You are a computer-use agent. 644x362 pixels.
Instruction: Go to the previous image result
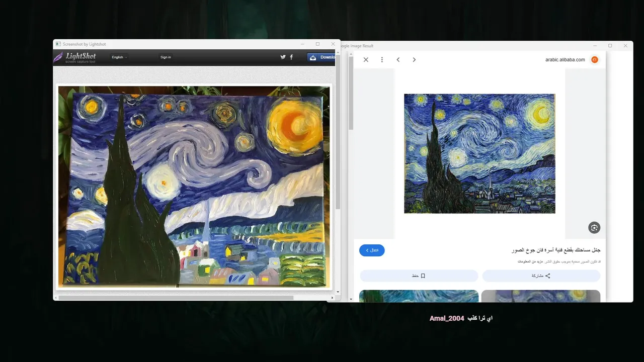coord(398,59)
